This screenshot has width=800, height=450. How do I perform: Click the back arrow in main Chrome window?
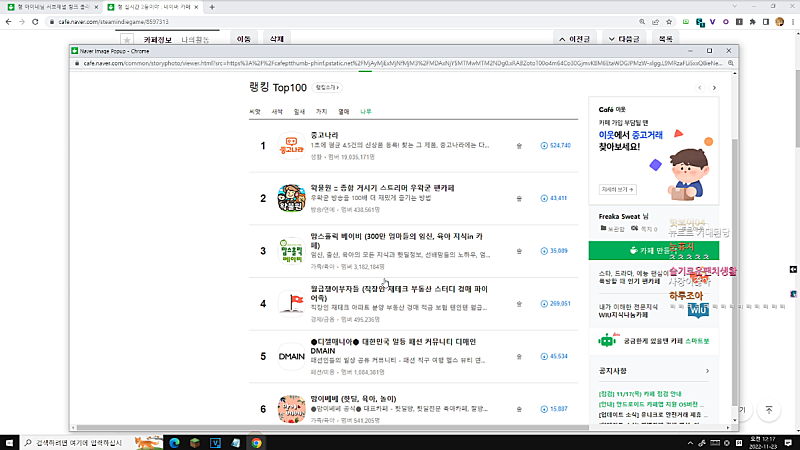8,22
